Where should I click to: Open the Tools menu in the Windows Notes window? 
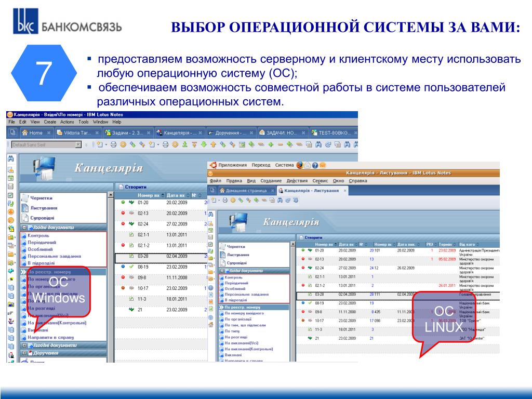[84, 122]
